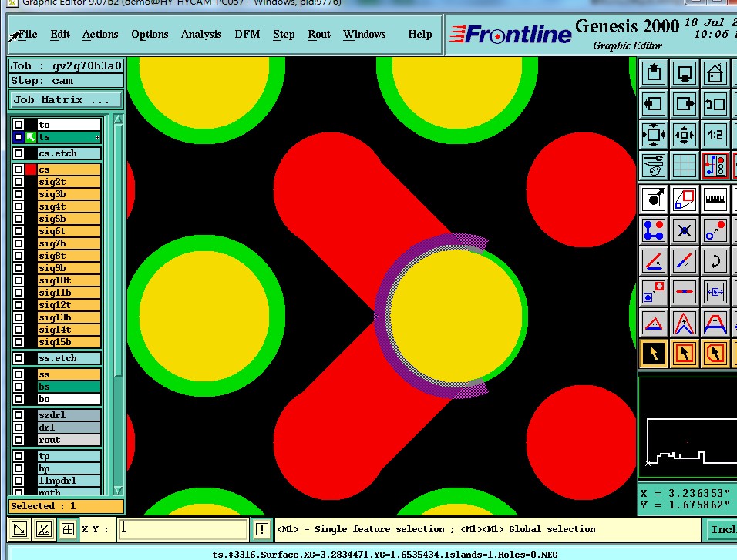Click the red and blue trapezoid tool icon
This screenshot has height=560, width=737.
[715, 323]
